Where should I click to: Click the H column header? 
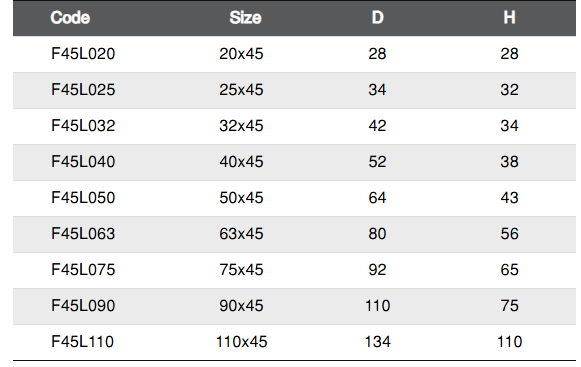coord(509,17)
